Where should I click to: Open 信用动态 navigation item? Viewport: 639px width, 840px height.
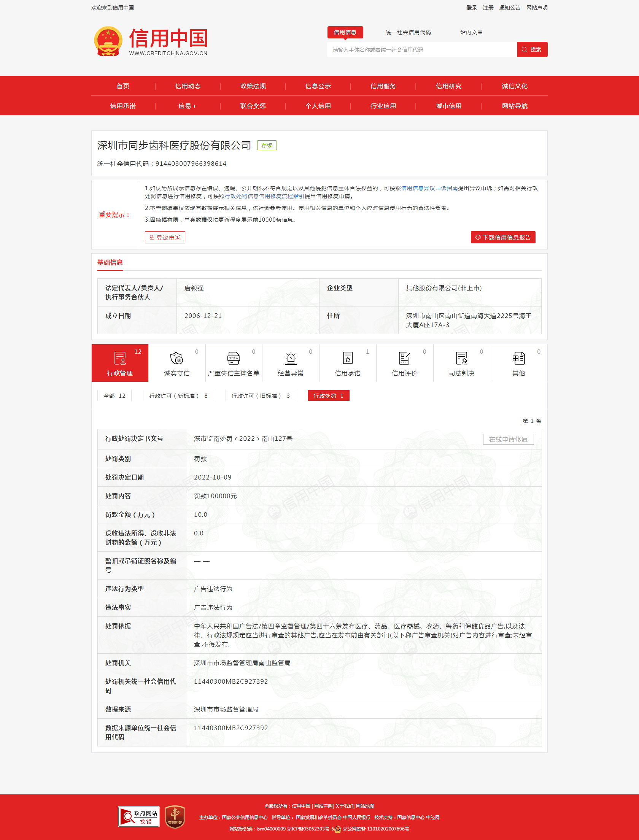(x=188, y=86)
